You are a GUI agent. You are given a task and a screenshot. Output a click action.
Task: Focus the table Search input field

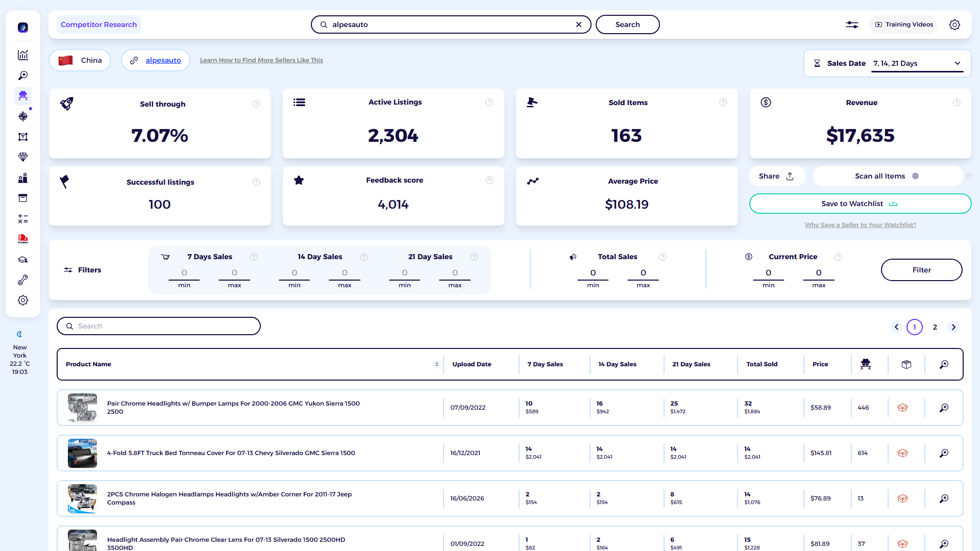(x=159, y=326)
